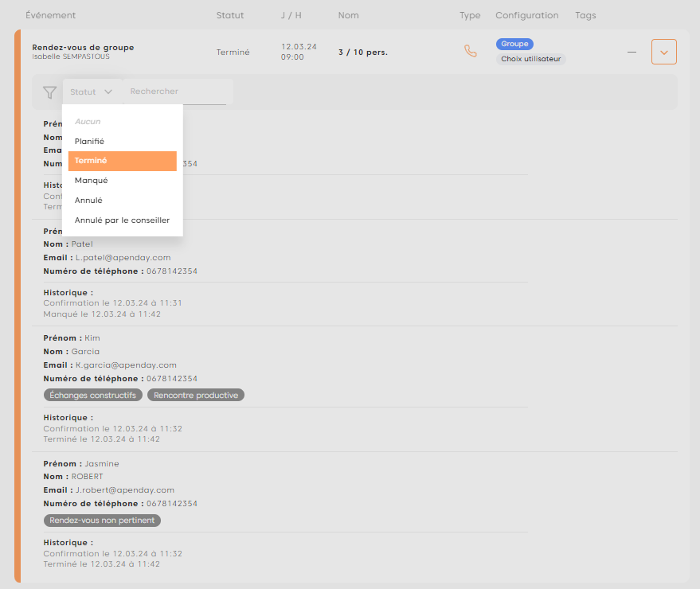Click the orange phone type icon
Viewport: 700px width, 589px height.
[x=471, y=51]
